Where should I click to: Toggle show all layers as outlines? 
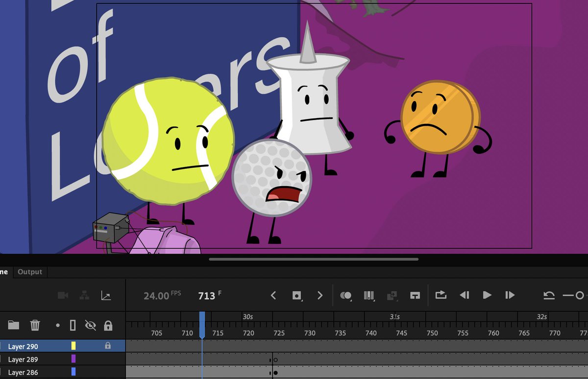point(73,325)
